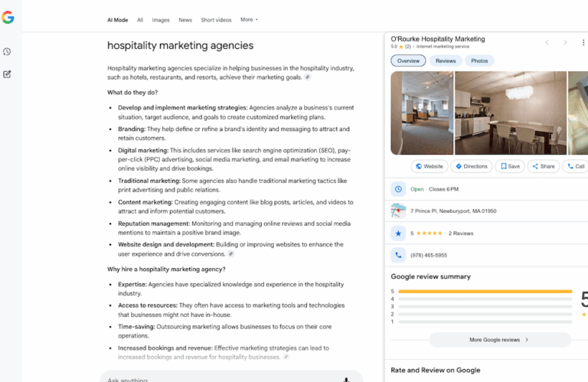Click the 'Google review summary' heading

[430, 276]
